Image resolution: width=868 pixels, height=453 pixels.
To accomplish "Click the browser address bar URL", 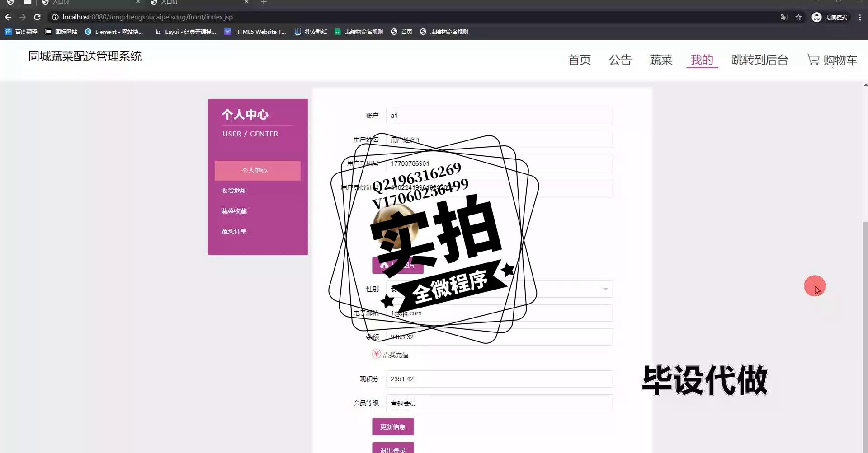I will [147, 17].
